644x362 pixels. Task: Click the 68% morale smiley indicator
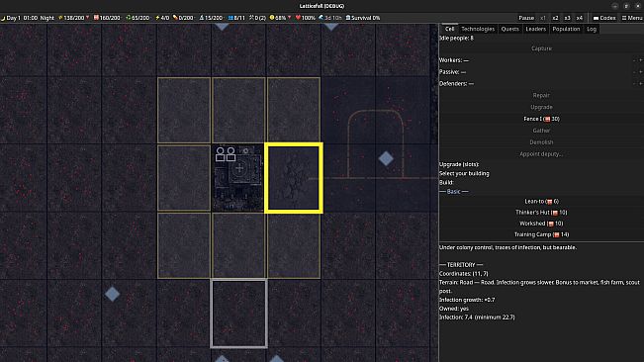point(280,18)
